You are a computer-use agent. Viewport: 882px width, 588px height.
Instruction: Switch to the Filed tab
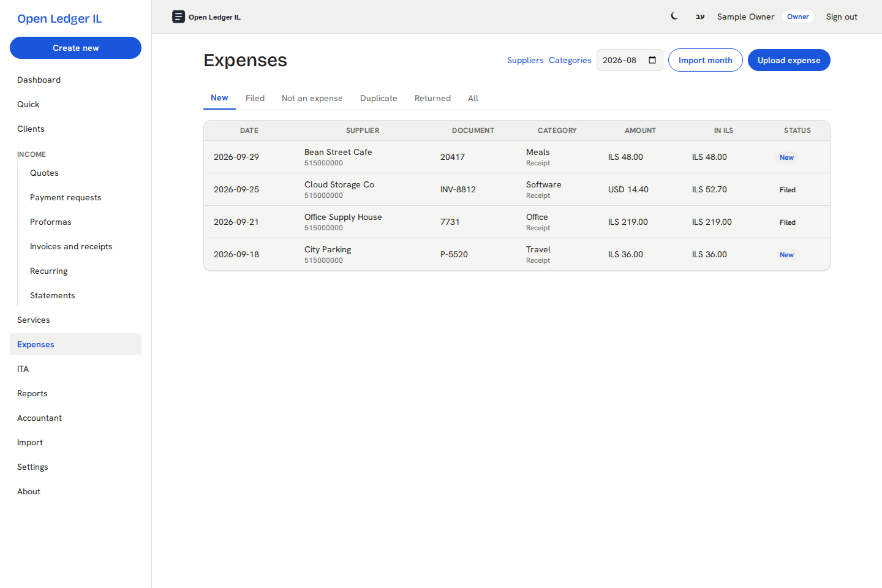(255, 98)
